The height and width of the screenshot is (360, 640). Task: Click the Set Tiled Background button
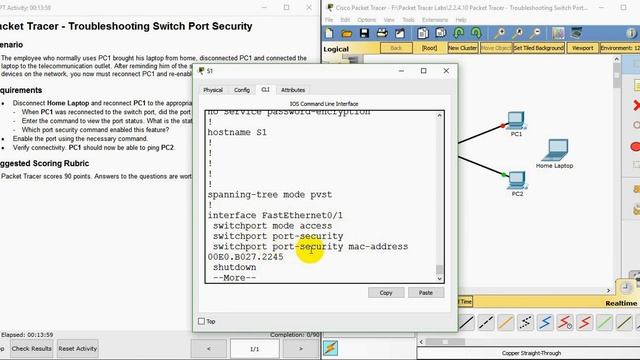tap(539, 48)
